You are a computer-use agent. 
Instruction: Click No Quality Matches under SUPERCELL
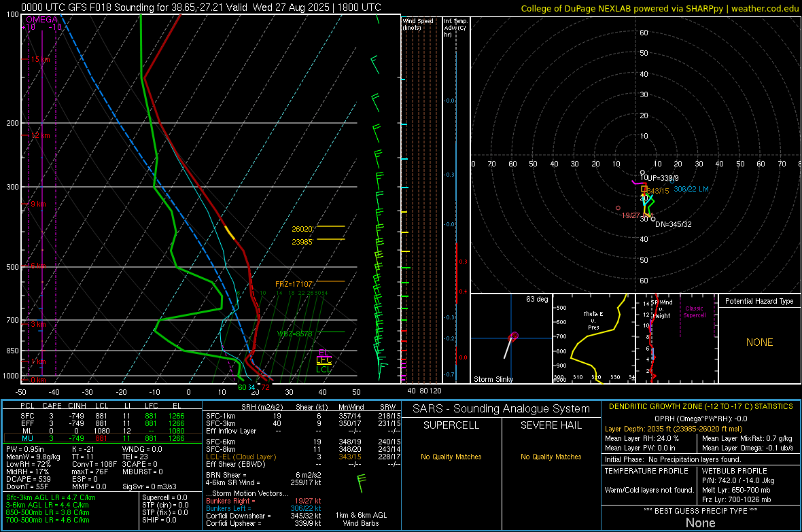[x=451, y=457]
